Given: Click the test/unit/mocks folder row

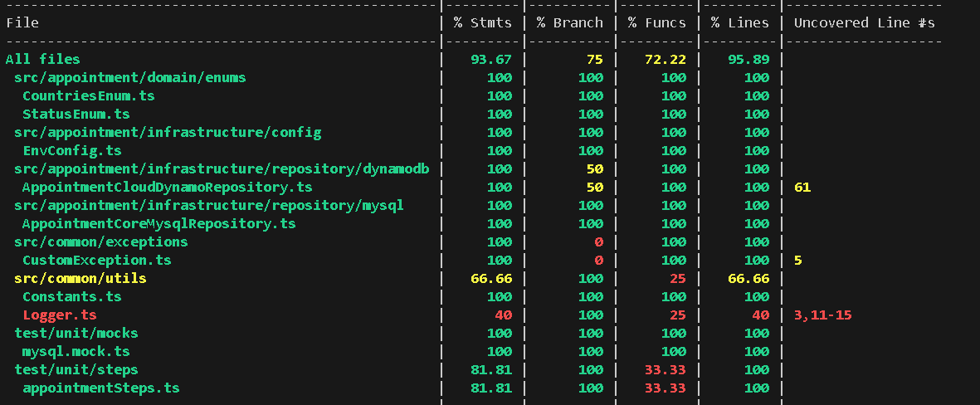Looking at the screenshot, I should pyautogui.click(x=76, y=333).
